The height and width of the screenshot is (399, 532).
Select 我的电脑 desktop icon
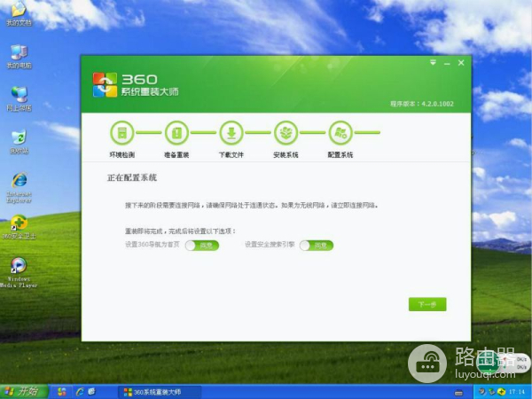point(19,57)
